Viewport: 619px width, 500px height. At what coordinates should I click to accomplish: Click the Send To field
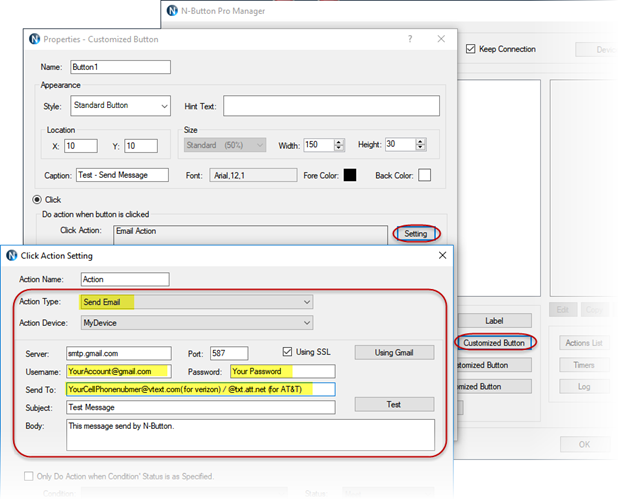(x=201, y=389)
